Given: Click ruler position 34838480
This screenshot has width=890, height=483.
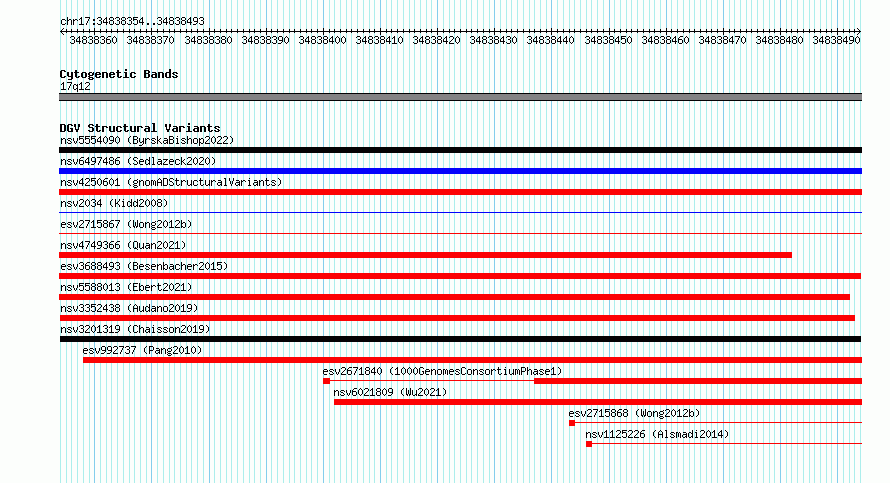Looking at the screenshot, I should 779,40.
